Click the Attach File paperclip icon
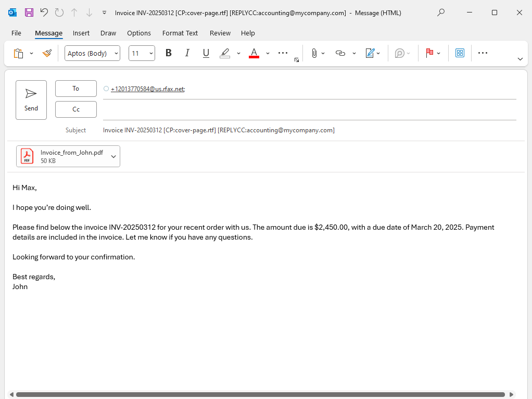532x399 pixels. point(314,53)
